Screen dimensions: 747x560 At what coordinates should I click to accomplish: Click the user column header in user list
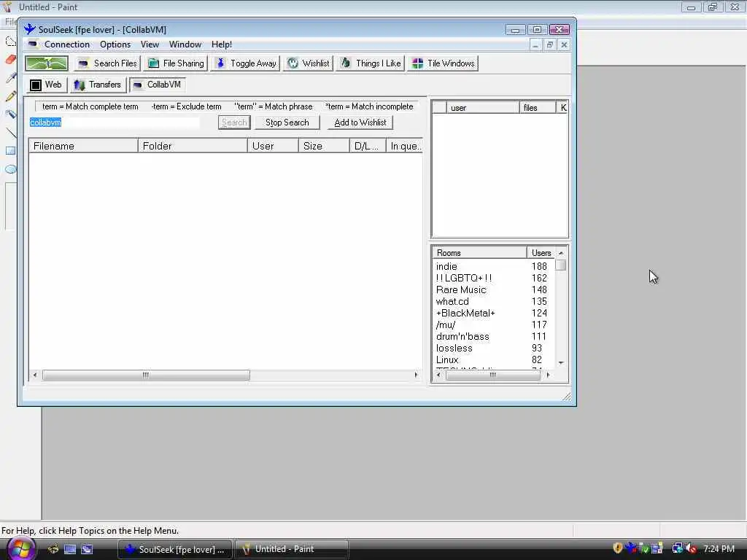pyautogui.click(x=483, y=108)
